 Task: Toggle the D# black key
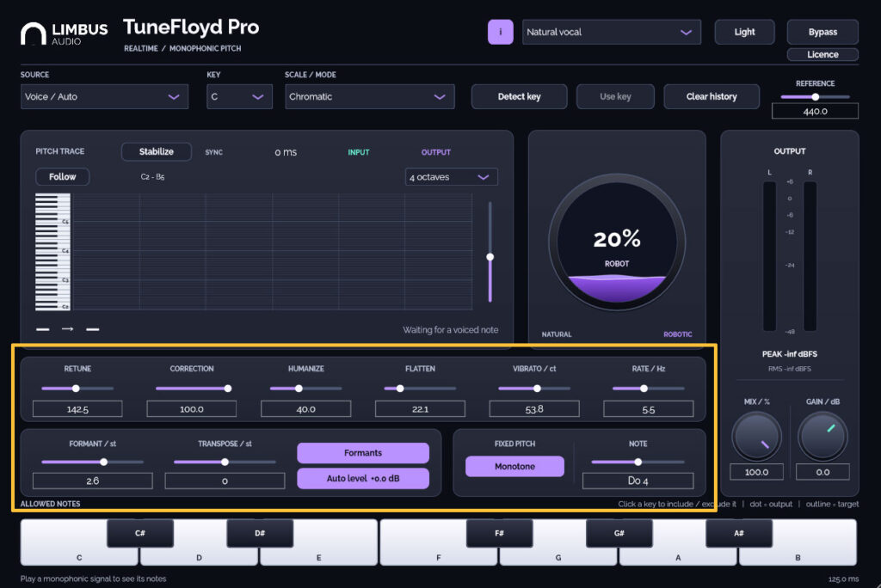(x=260, y=533)
